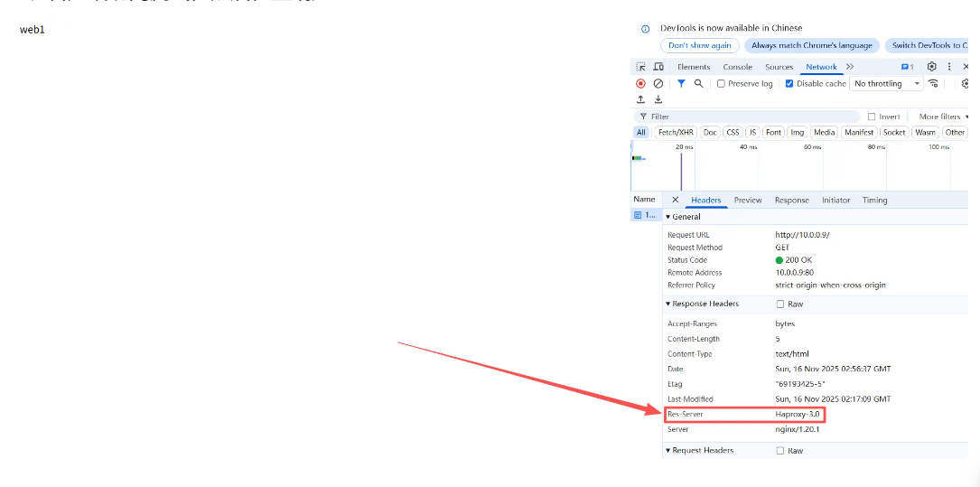Click the import HAR upload icon
This screenshot has height=487, width=980.
[640, 99]
